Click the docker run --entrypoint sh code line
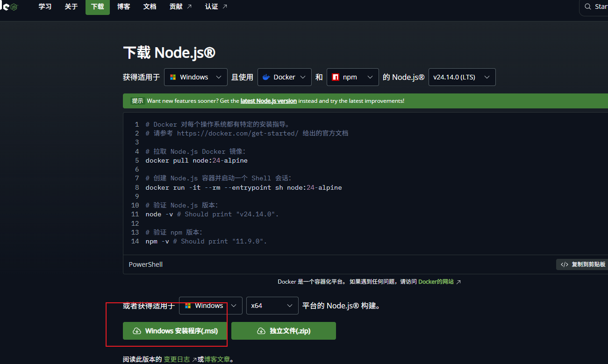608x364 pixels. tap(243, 187)
